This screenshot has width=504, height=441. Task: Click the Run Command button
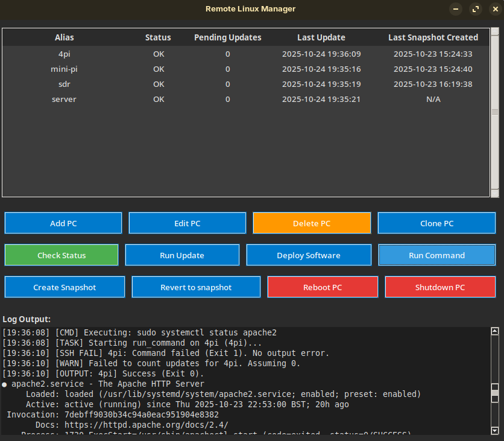(436, 255)
